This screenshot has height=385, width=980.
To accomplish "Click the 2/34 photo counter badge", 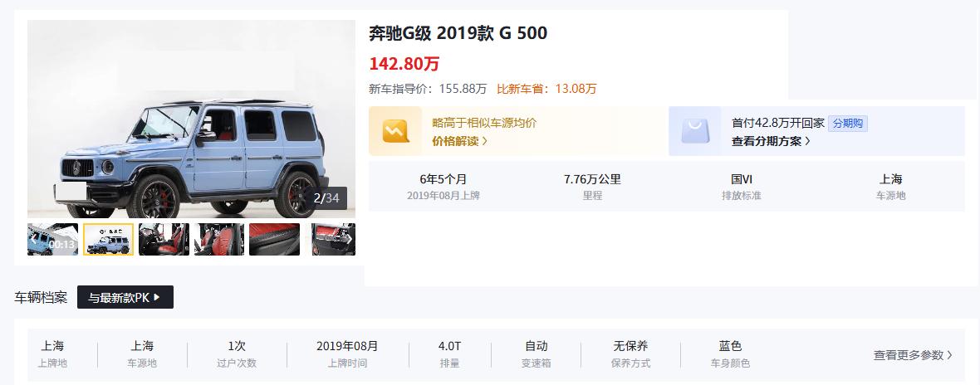I will (326, 198).
